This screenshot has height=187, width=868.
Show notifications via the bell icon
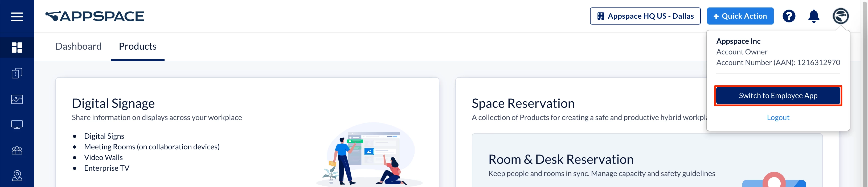pyautogui.click(x=814, y=16)
